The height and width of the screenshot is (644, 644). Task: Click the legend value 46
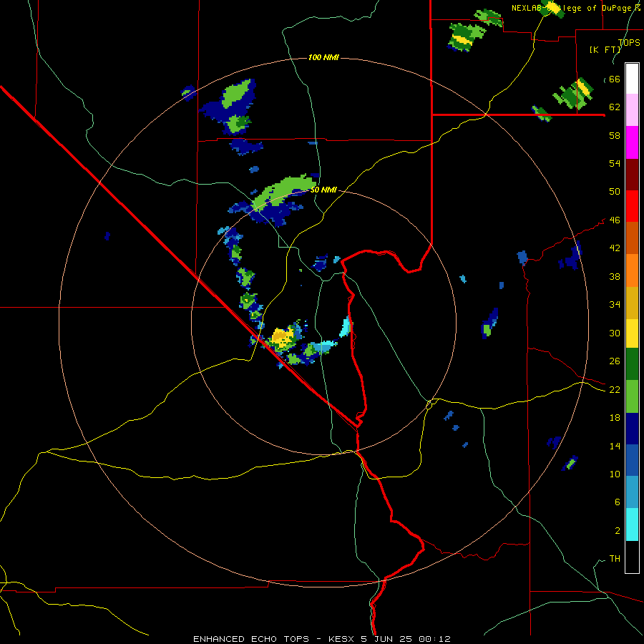coord(615,220)
